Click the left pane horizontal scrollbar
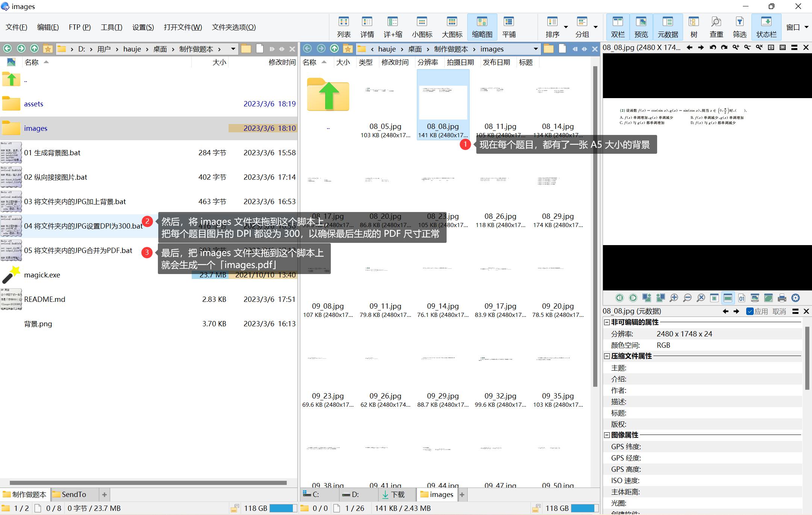 (x=148, y=482)
